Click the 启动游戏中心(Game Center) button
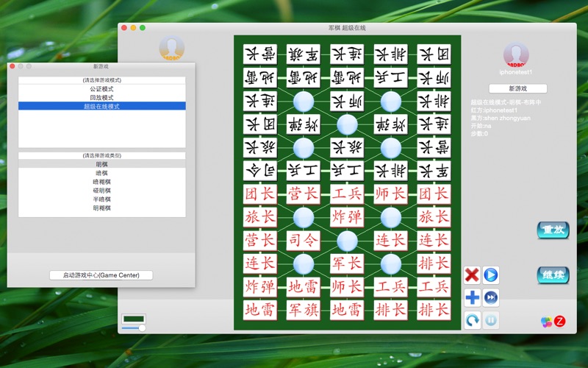This screenshot has height=368, width=588. tap(101, 275)
